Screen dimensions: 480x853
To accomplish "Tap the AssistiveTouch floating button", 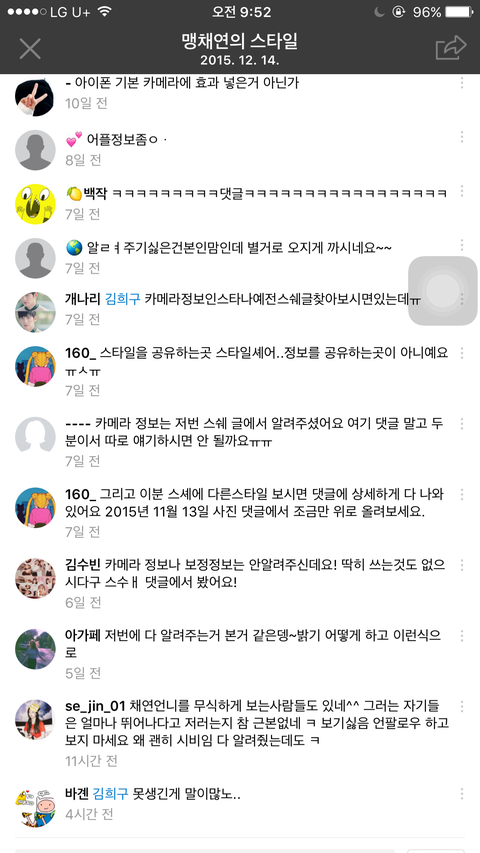I will (x=443, y=290).
